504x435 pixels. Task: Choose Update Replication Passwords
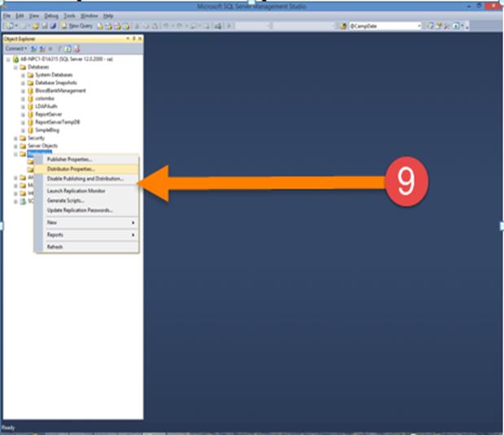click(86, 210)
